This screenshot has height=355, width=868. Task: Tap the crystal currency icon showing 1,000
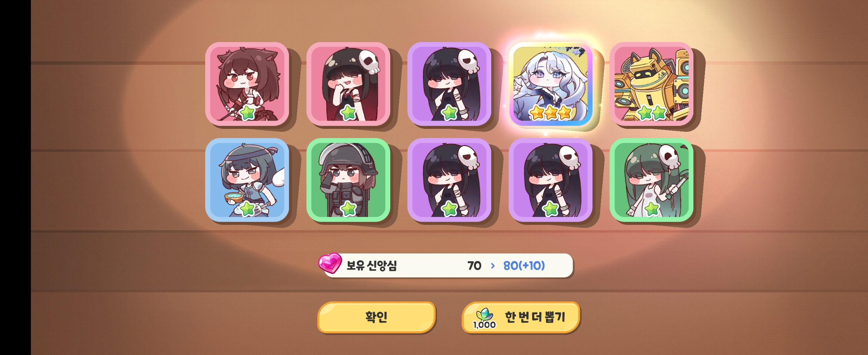[x=484, y=318]
